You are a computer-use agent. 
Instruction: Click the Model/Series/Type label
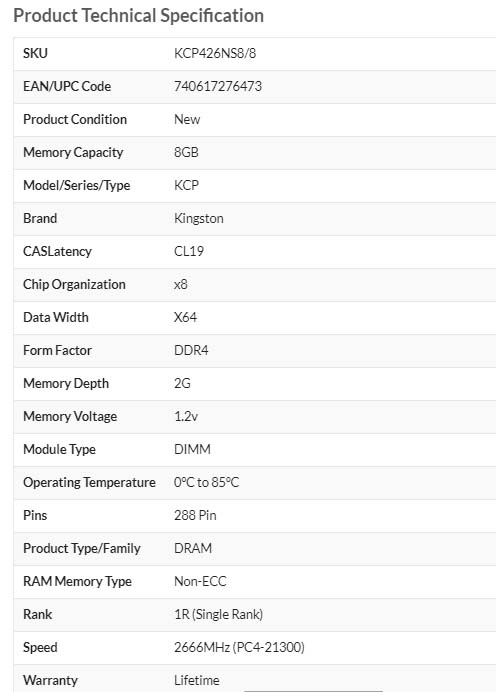pyautogui.click(x=76, y=185)
